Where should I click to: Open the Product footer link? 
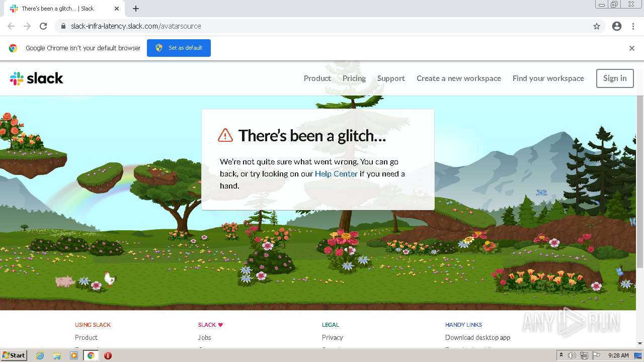tap(86, 337)
